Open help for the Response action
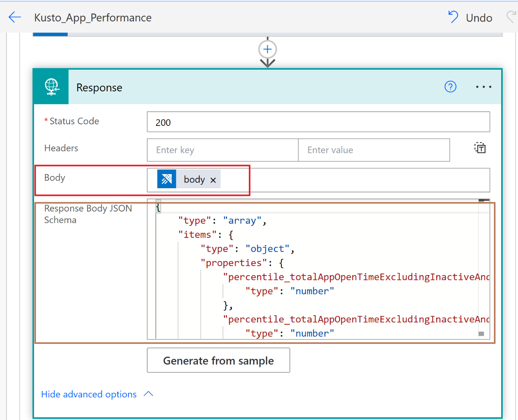Image resolution: width=518 pixels, height=420 pixels. 450,87
